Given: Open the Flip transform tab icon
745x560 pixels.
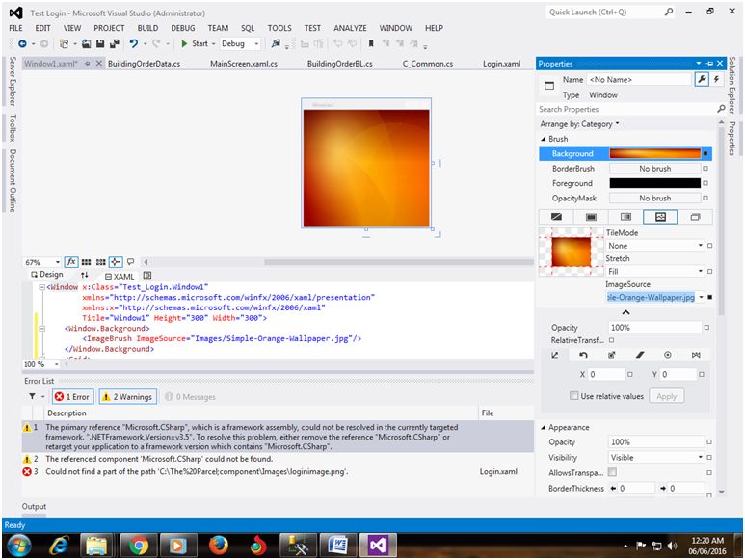Looking at the screenshot, I should (696, 355).
